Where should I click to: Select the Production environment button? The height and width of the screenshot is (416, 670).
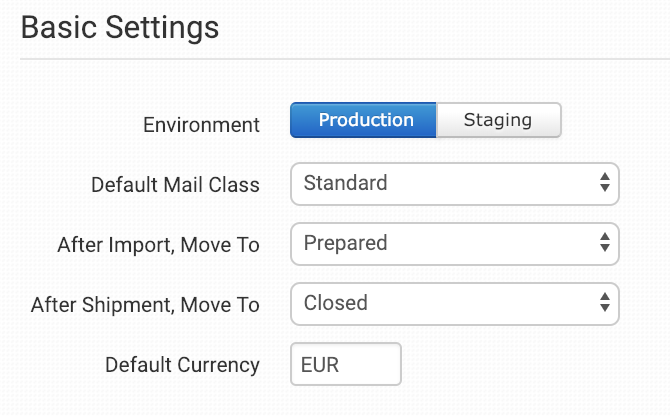(364, 120)
